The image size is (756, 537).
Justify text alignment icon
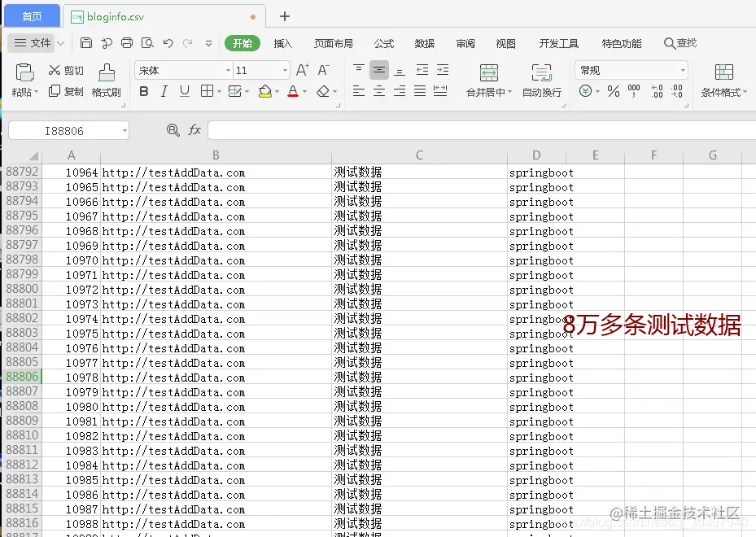[x=420, y=90]
